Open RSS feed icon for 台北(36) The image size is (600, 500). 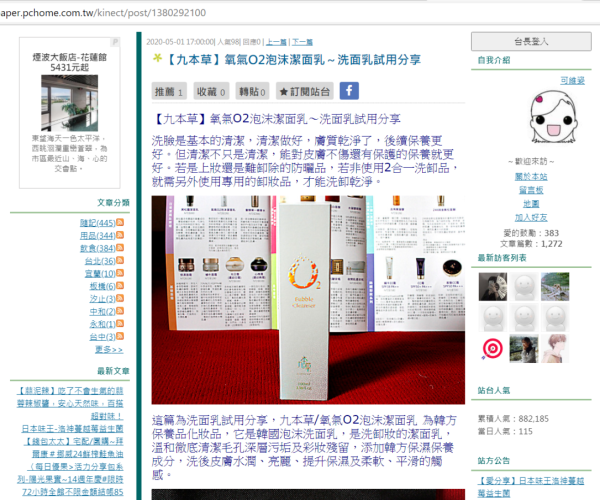point(120,260)
